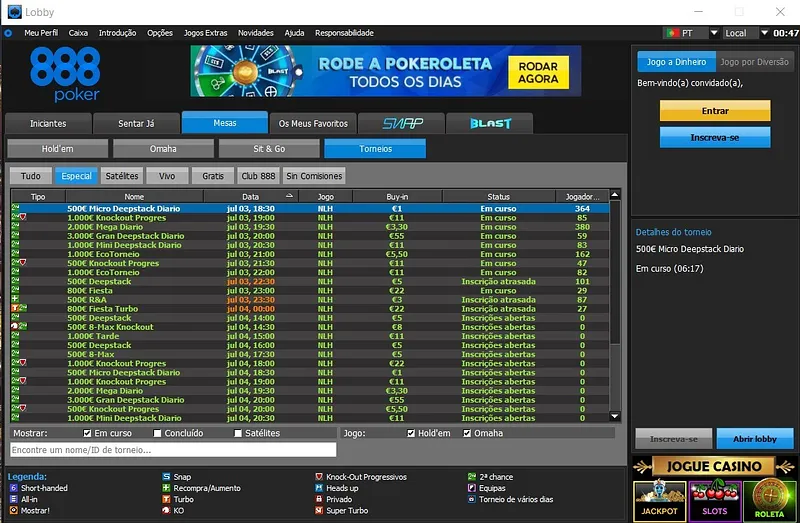Click the tournament name search field

coord(172,451)
